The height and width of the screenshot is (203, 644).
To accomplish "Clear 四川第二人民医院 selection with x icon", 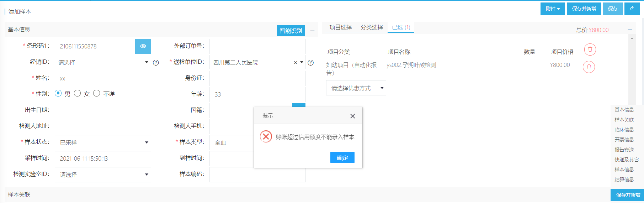I will tap(295, 63).
